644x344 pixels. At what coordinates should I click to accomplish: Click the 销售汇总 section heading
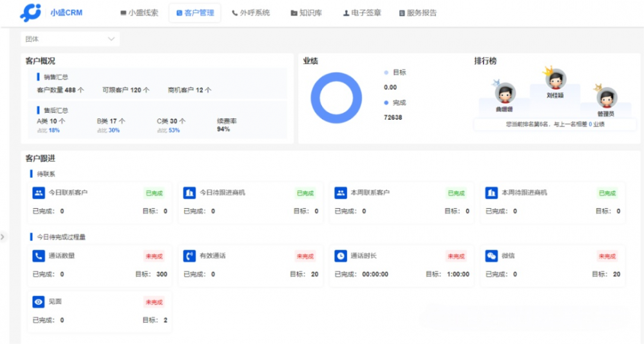[x=56, y=77]
